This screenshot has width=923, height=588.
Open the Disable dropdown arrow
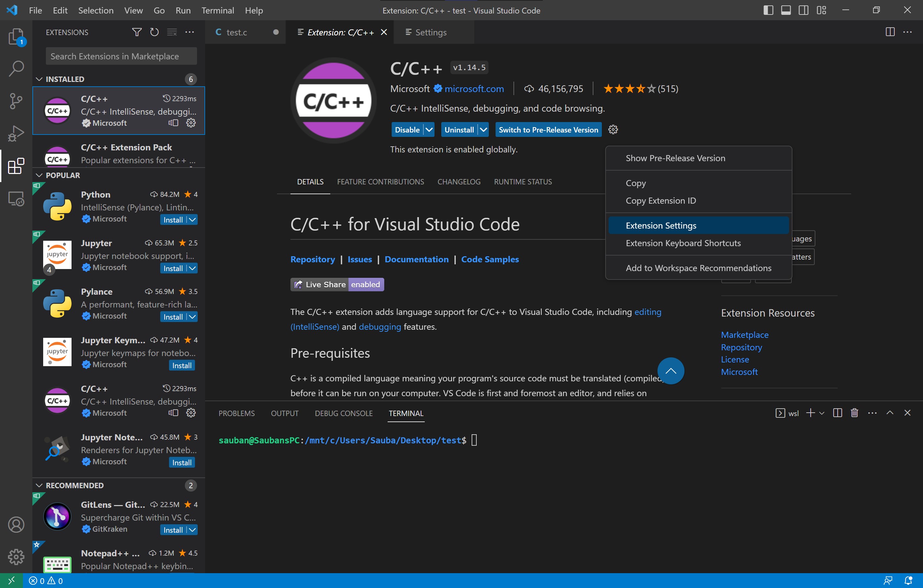pos(429,129)
